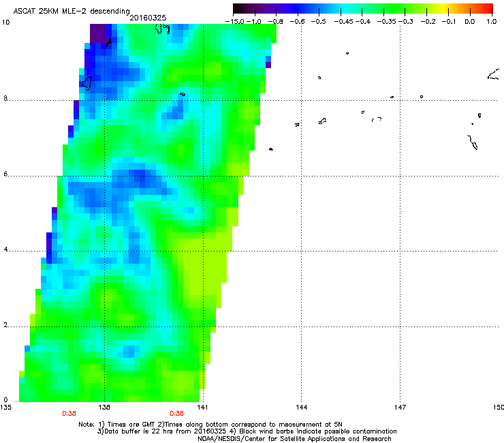Image resolution: width=504 pixels, height=443 pixels.
Task: Click the -0.5 colorbar label
Action: click(319, 22)
